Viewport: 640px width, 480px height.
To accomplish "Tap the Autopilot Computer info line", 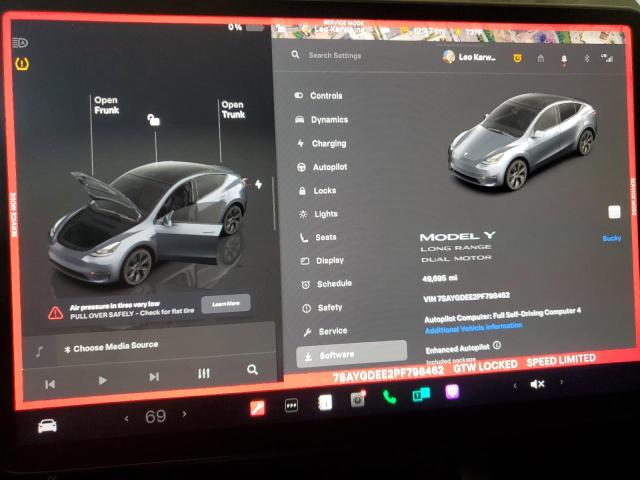I will [x=502, y=315].
